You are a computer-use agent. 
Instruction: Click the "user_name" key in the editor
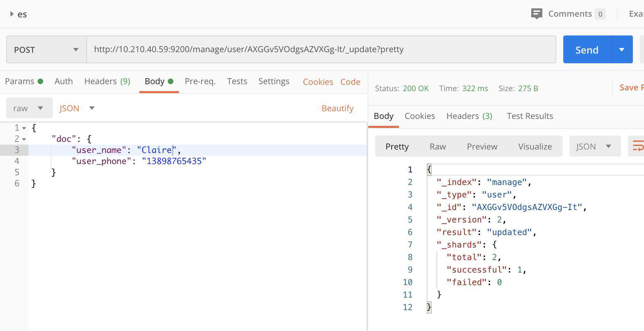pos(99,150)
